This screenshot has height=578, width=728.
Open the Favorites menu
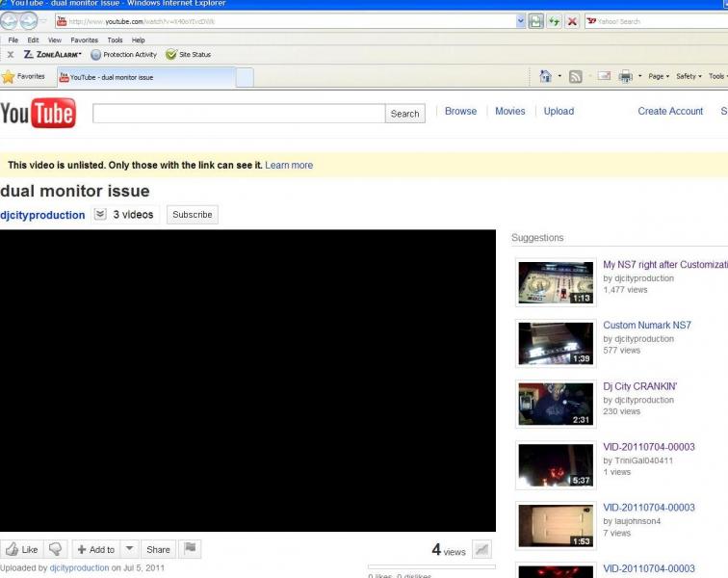(x=85, y=39)
